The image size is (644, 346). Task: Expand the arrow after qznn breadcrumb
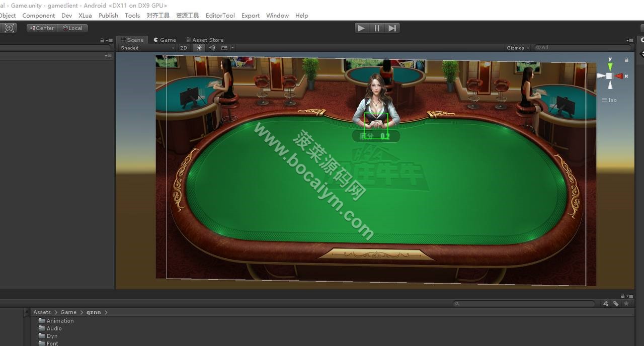click(106, 312)
